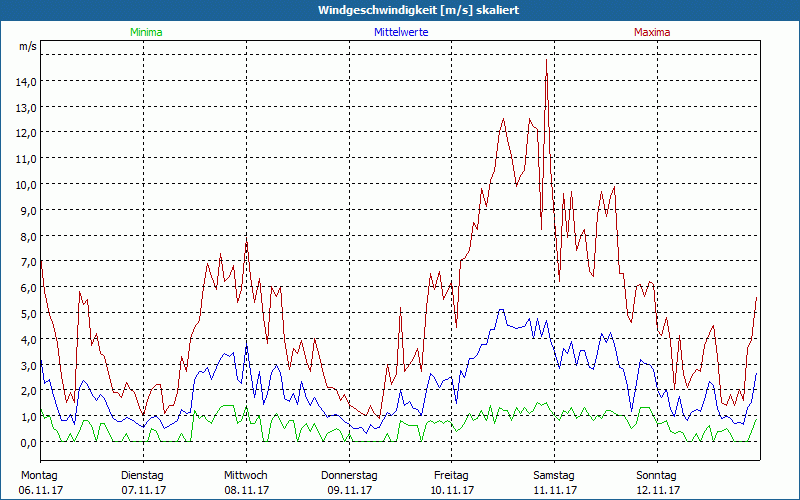This screenshot has height=500, width=800.
Task: Click the date 06.11.17
Action: (x=41, y=490)
